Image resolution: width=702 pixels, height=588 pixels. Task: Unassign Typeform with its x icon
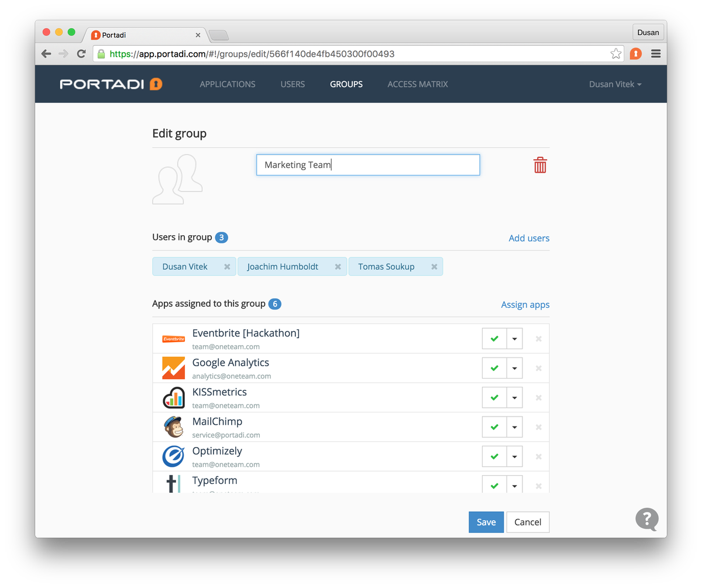(539, 486)
